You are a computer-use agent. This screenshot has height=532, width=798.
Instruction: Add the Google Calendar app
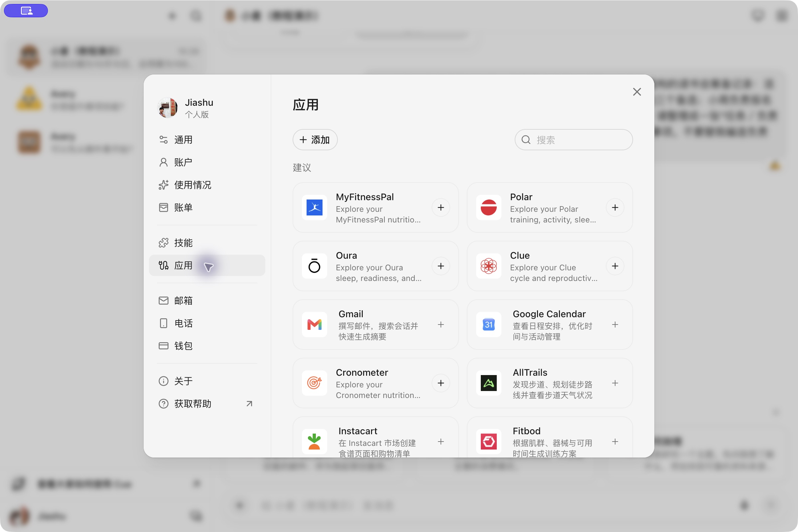(615, 325)
